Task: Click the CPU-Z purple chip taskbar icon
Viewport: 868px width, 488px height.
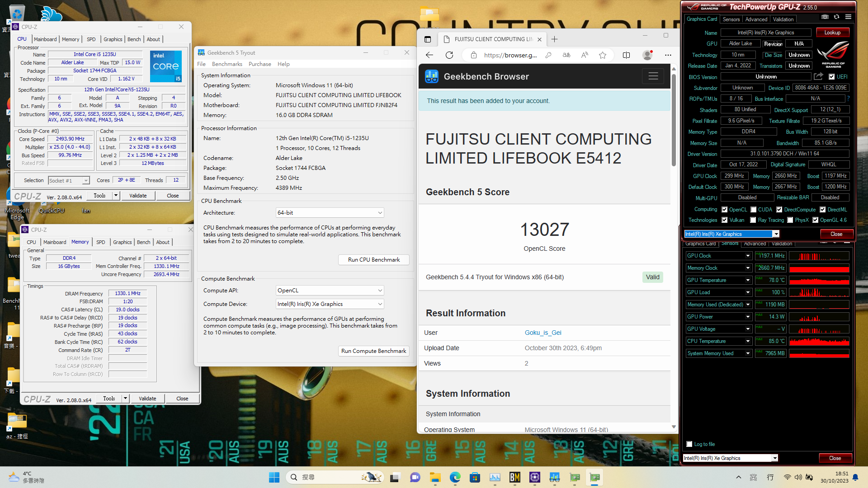Action: [x=535, y=477]
